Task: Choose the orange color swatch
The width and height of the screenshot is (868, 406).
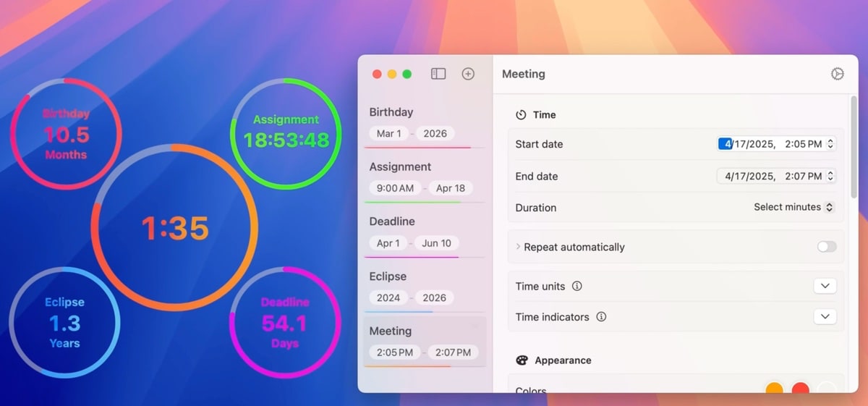Action: click(x=775, y=390)
